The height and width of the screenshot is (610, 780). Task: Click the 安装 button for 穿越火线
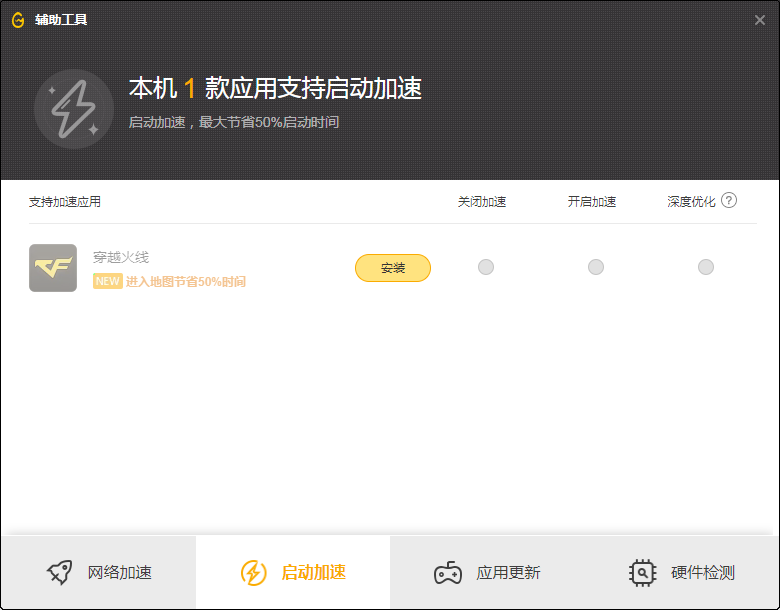[x=393, y=268]
